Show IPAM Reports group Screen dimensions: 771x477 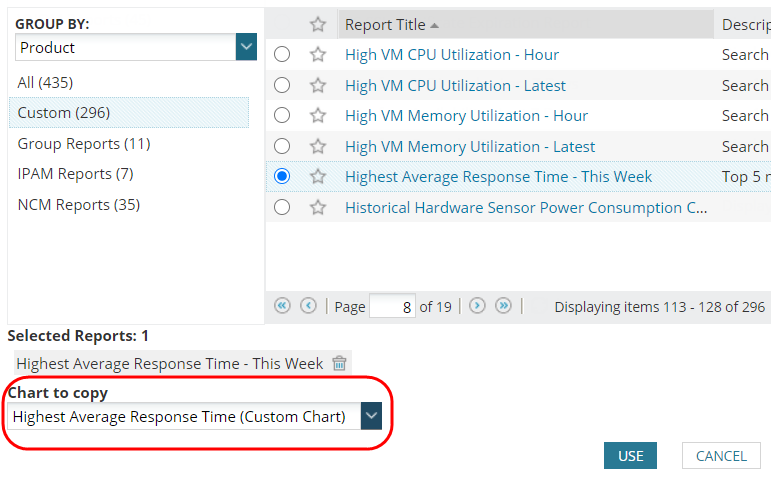[76, 174]
